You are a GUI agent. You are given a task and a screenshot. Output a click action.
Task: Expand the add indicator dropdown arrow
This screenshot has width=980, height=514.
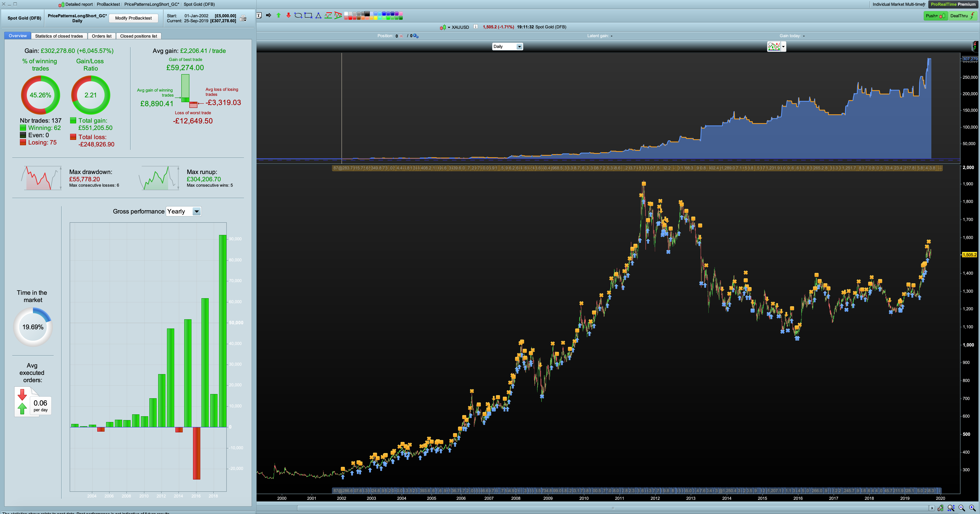click(783, 46)
